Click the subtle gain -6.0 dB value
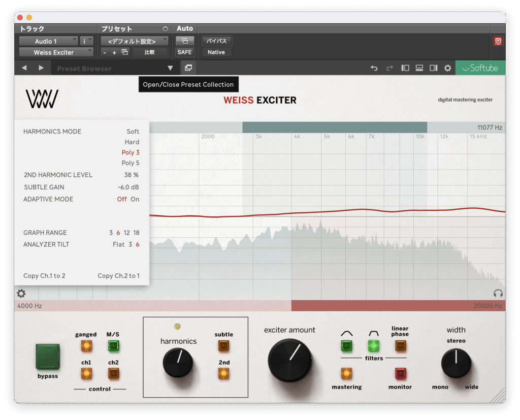 (128, 187)
